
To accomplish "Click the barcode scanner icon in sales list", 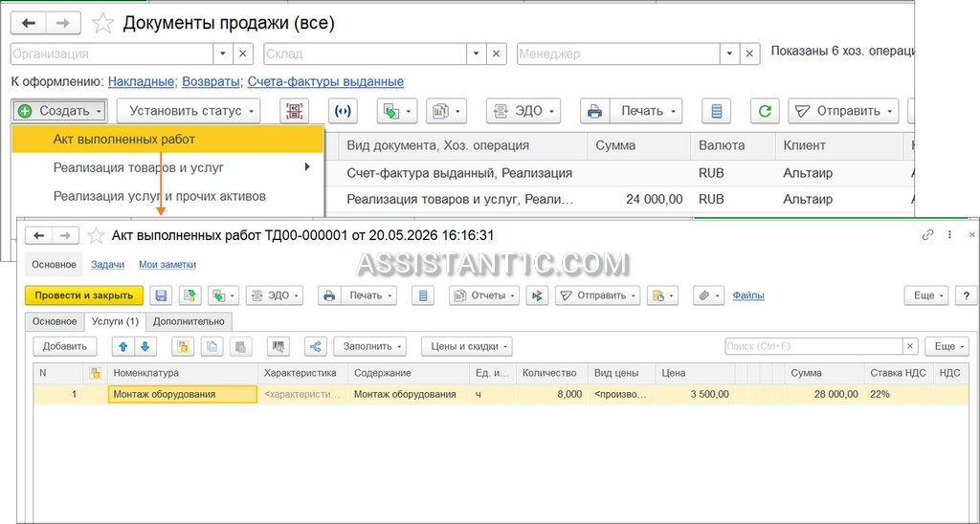I will [294, 111].
